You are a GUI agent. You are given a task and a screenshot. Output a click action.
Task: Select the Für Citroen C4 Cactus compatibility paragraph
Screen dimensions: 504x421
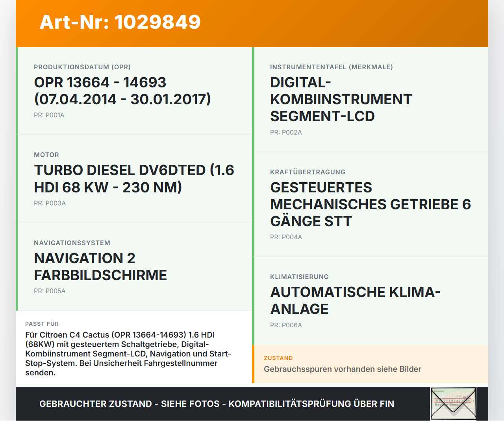[128, 354]
